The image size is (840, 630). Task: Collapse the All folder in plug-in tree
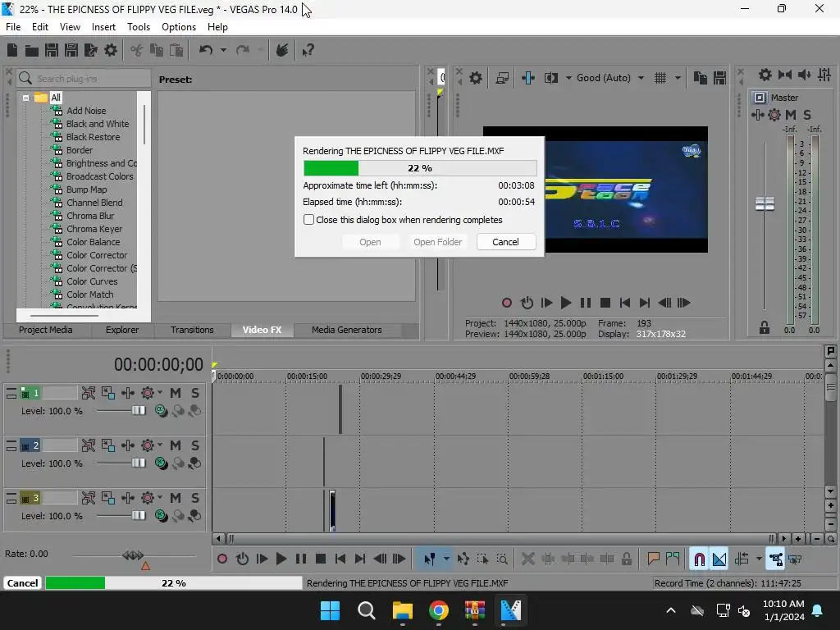25,98
